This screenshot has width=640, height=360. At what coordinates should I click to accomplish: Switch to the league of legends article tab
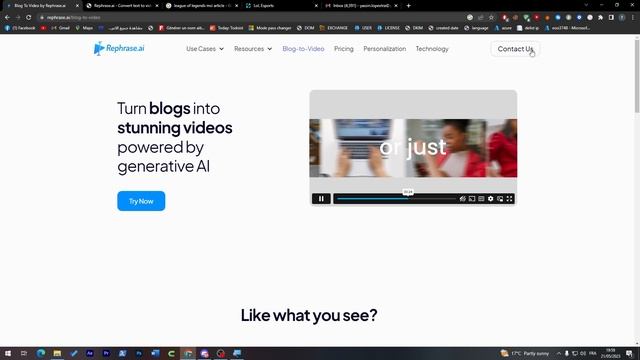202,6
